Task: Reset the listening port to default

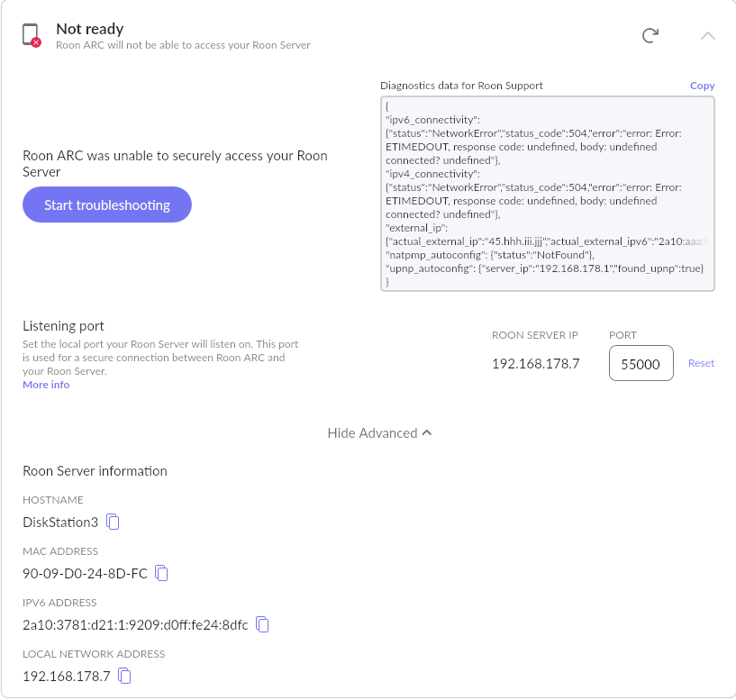Action: [701, 362]
